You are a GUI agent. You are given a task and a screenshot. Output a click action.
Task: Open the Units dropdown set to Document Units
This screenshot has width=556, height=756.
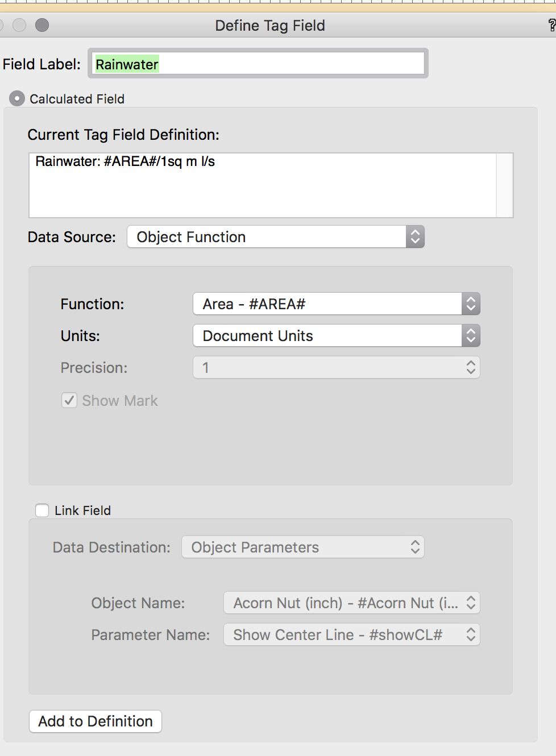pyautogui.click(x=336, y=335)
